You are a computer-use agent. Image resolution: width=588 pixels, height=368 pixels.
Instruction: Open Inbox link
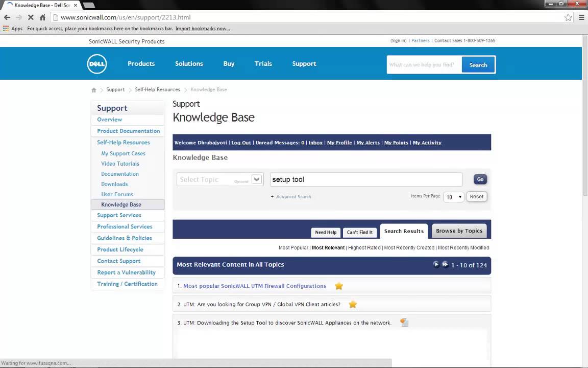click(315, 143)
